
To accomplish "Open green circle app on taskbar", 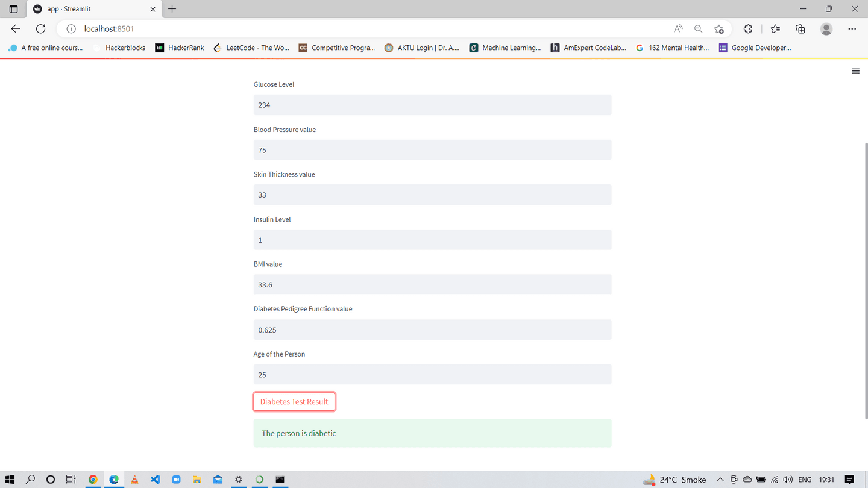I will (x=259, y=480).
